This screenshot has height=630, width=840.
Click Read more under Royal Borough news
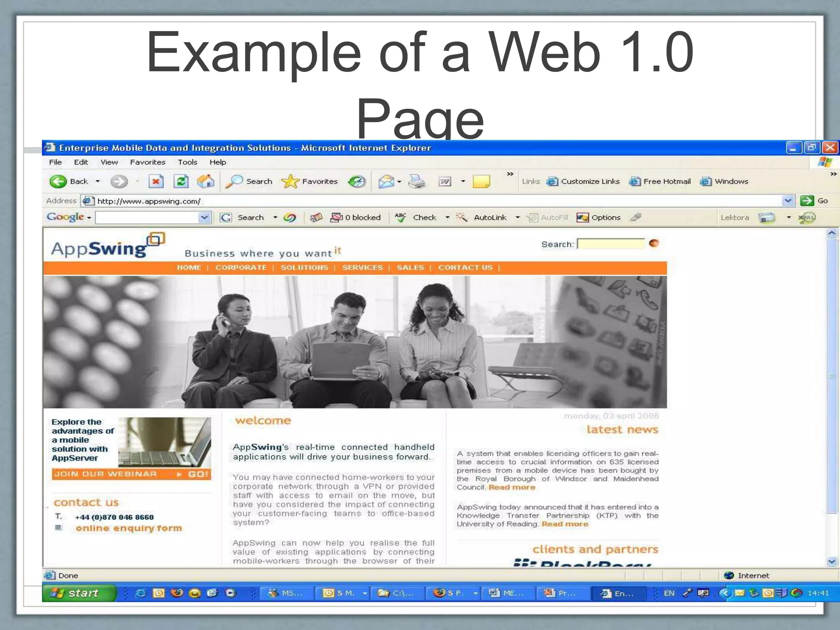tap(512, 487)
